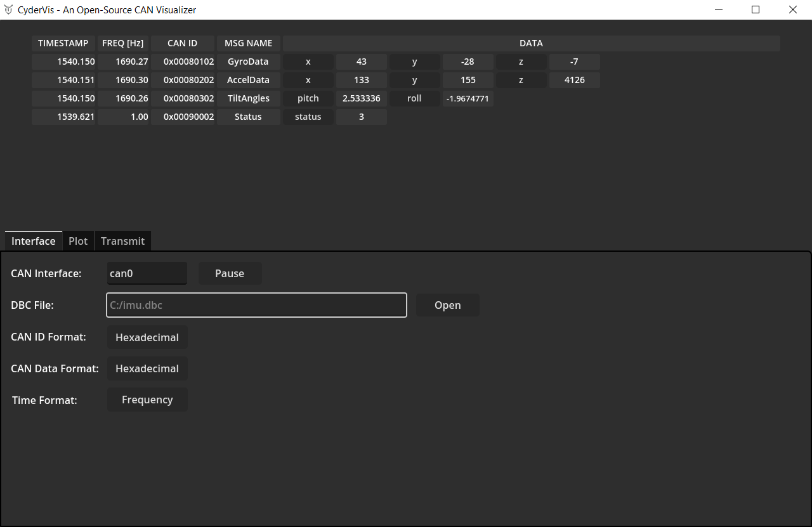Select the Interface tab
812x527 pixels.
pyautogui.click(x=34, y=241)
